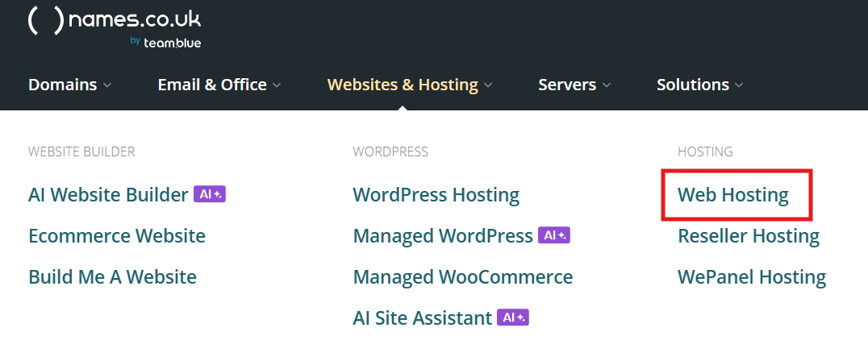Click the WORDPRESS section heading
The width and height of the screenshot is (868, 361).
click(x=390, y=151)
